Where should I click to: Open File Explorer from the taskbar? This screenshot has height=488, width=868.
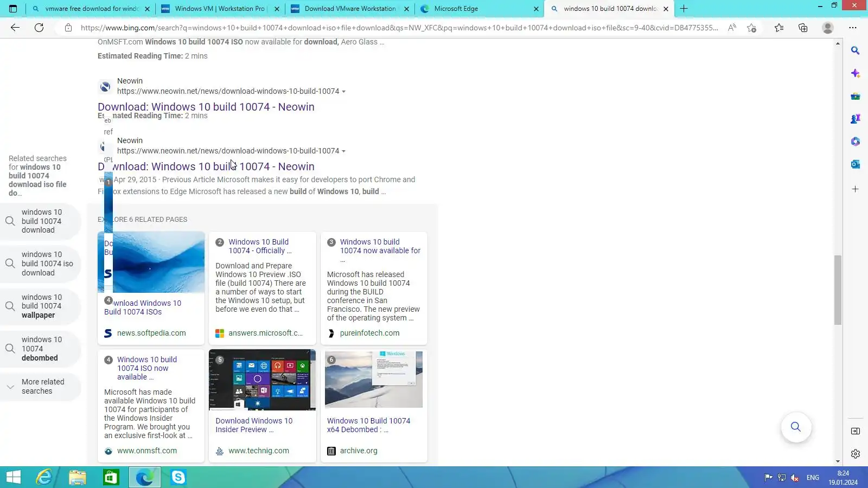coord(78,477)
